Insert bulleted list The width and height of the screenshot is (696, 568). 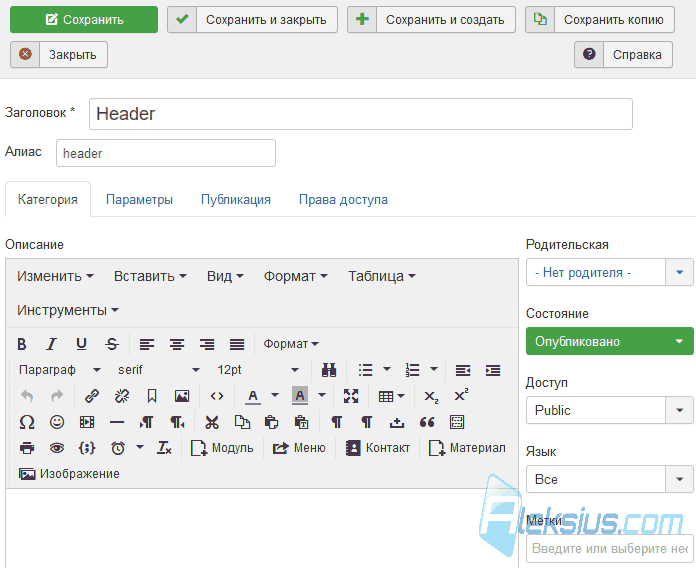[366, 370]
